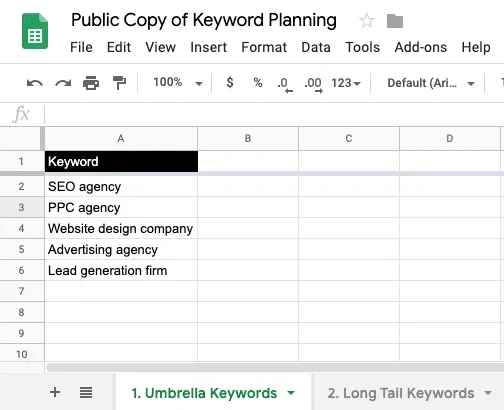Open the Data menu
The width and height of the screenshot is (504, 410).
tap(316, 47)
